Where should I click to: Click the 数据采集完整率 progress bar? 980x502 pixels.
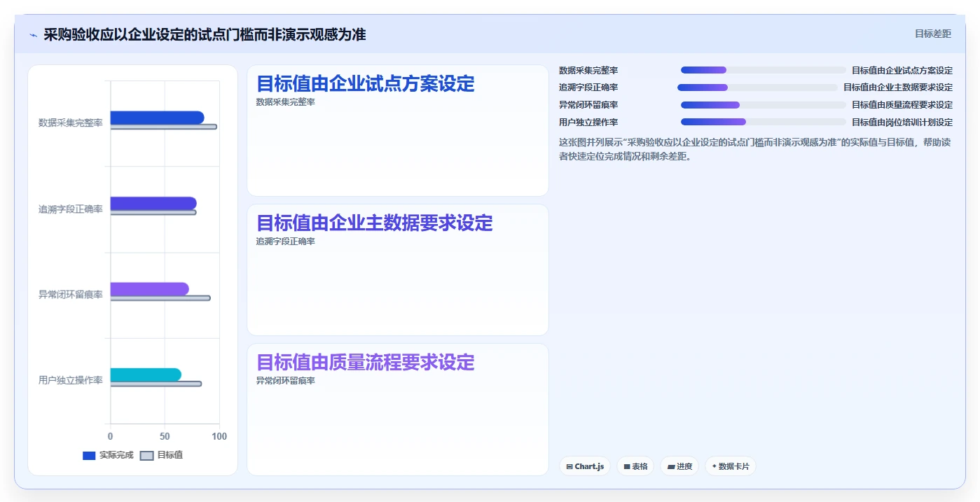pyautogui.click(x=764, y=70)
